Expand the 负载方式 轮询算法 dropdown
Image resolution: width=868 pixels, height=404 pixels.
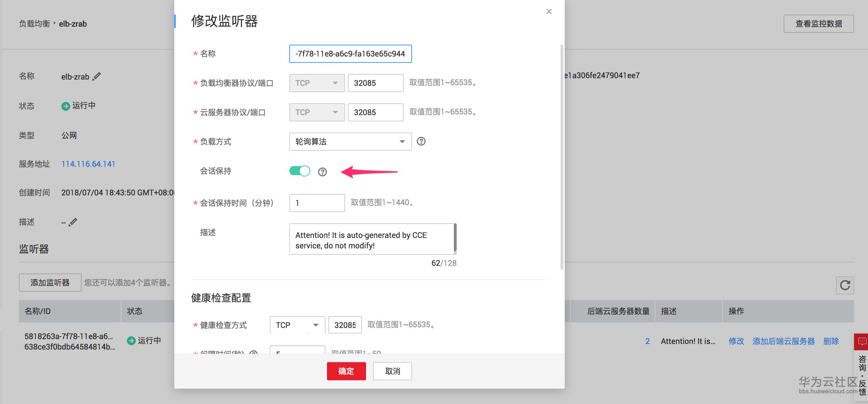[x=350, y=142]
